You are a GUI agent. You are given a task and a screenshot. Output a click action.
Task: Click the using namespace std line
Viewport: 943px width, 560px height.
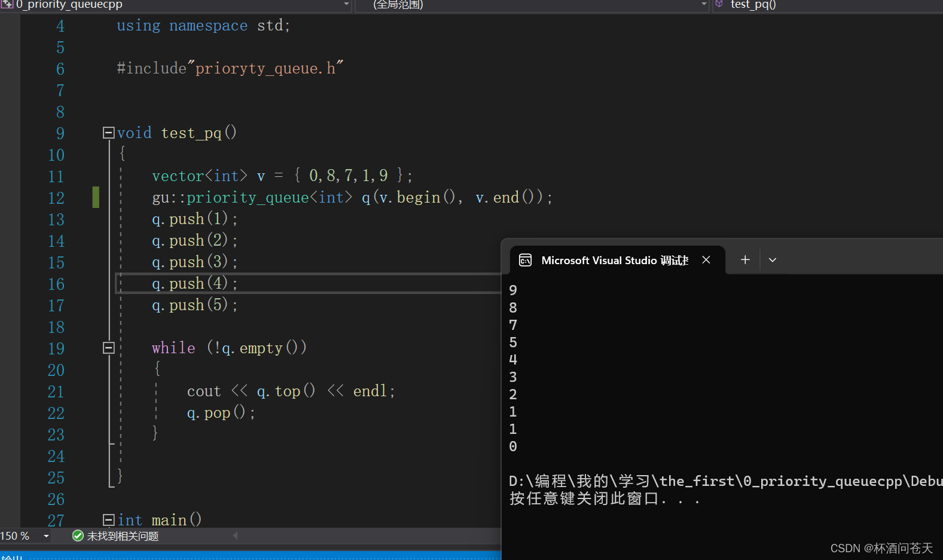203,26
